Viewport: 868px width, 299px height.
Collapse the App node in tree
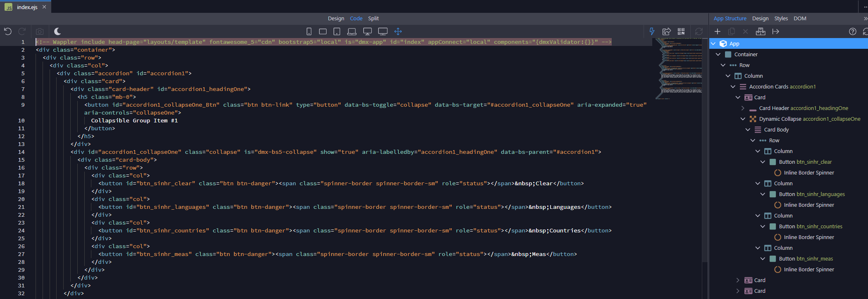[713, 44]
